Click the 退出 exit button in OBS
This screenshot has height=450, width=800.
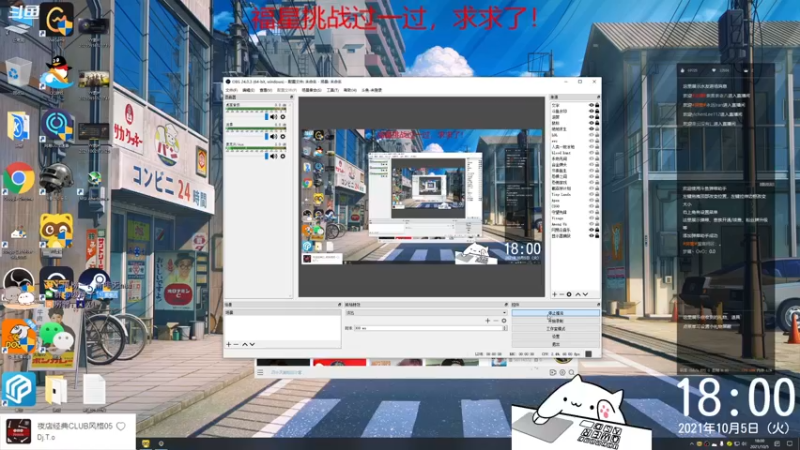pyautogui.click(x=556, y=344)
